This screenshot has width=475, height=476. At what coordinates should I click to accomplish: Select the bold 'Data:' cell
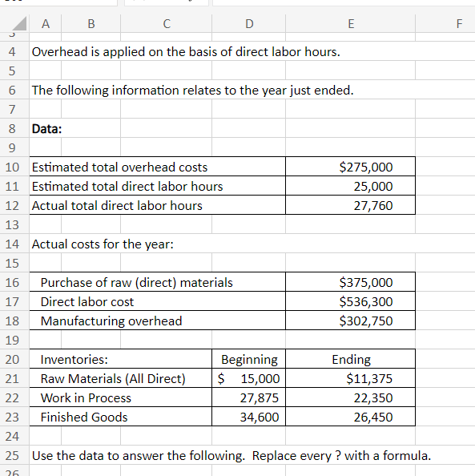point(46,129)
